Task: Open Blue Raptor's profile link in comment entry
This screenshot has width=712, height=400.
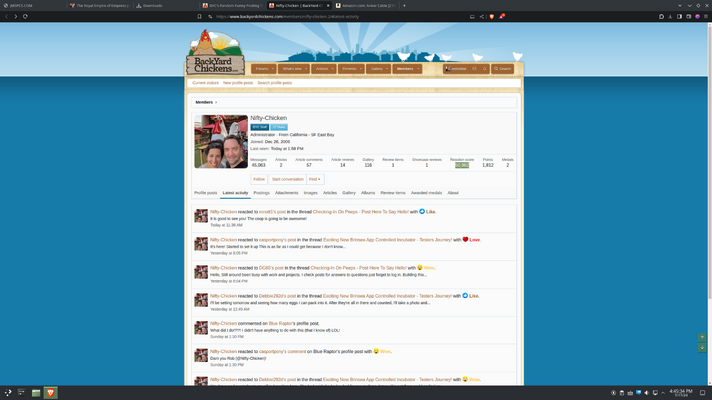Action: pos(281,323)
